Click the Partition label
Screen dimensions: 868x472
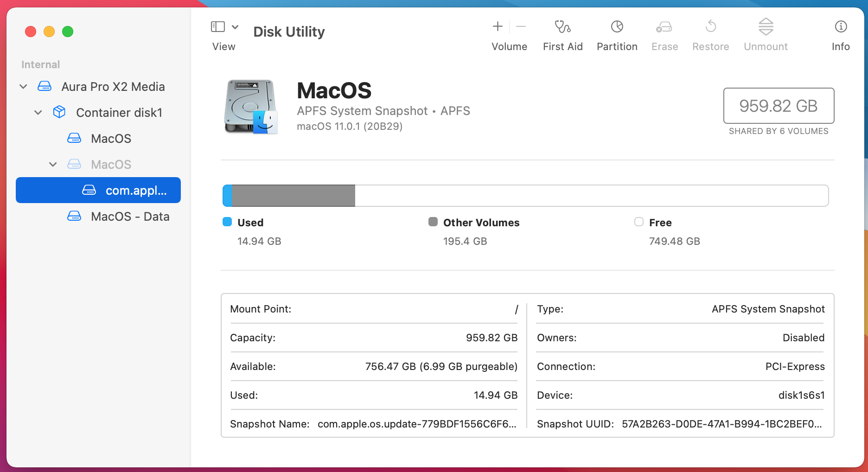point(617,46)
